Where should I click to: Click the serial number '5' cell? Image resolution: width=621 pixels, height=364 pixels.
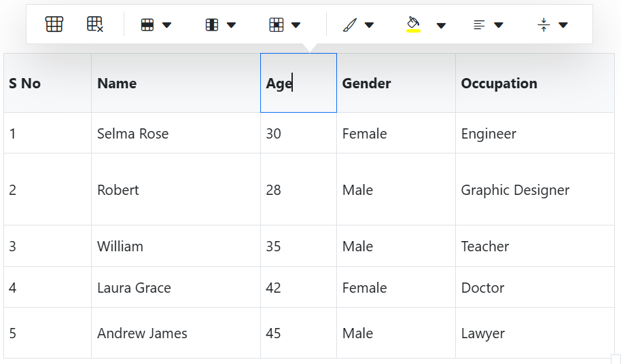pyautogui.click(x=48, y=333)
